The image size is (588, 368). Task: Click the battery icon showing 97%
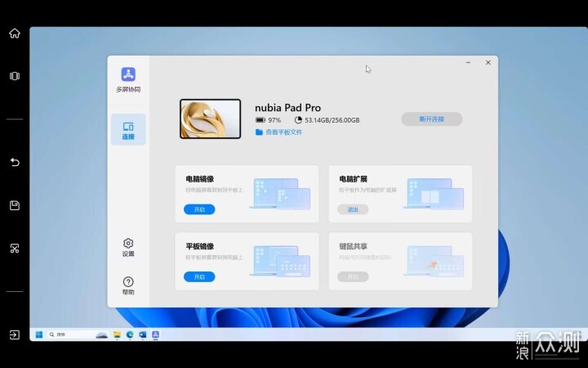[x=261, y=120]
